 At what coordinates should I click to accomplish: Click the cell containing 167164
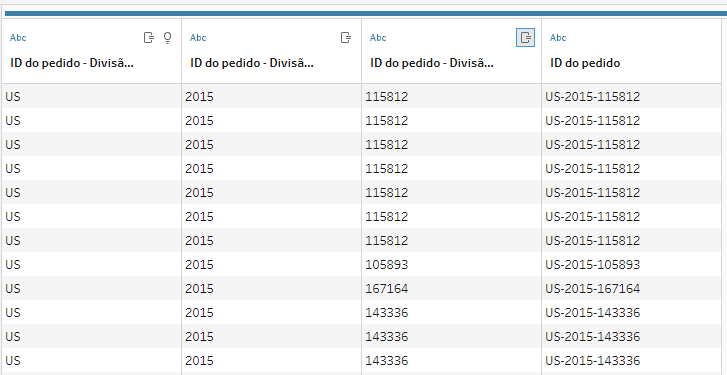pyautogui.click(x=451, y=289)
